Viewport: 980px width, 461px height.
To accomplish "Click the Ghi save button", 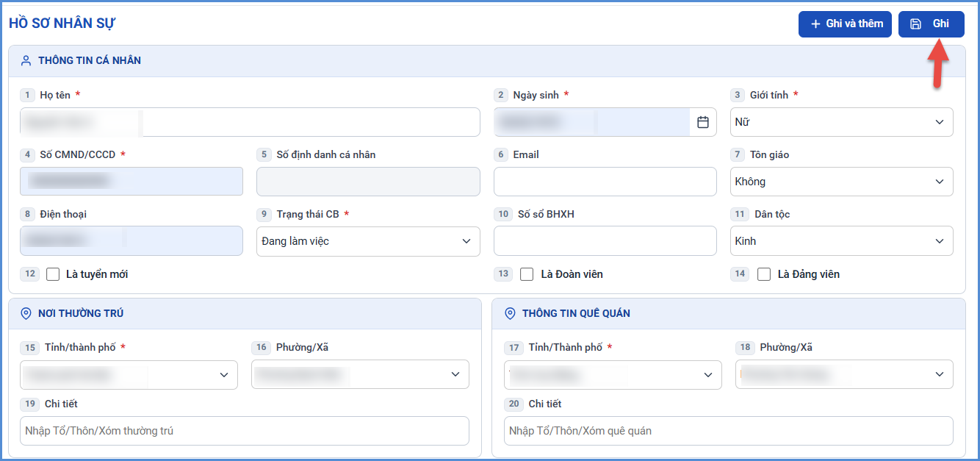I will (932, 24).
